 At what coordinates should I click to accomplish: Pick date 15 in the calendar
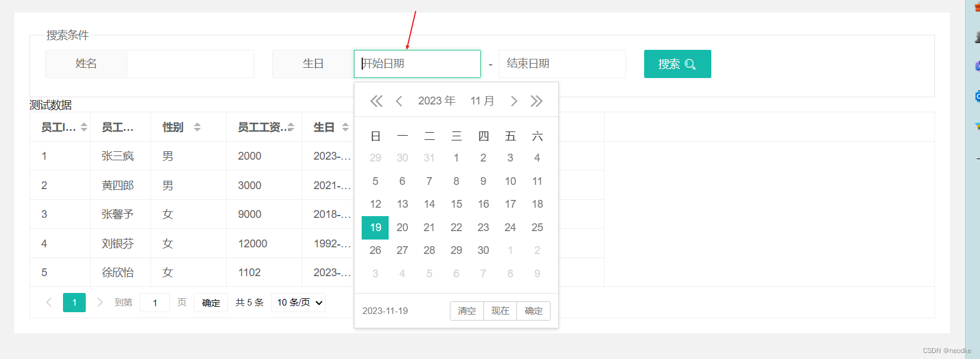pyautogui.click(x=456, y=204)
